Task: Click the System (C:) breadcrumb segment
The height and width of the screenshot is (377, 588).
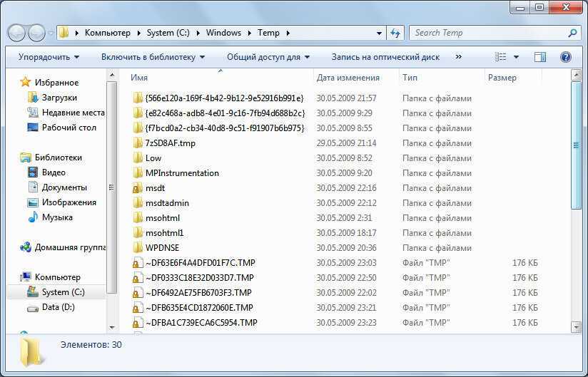Action: click(168, 33)
